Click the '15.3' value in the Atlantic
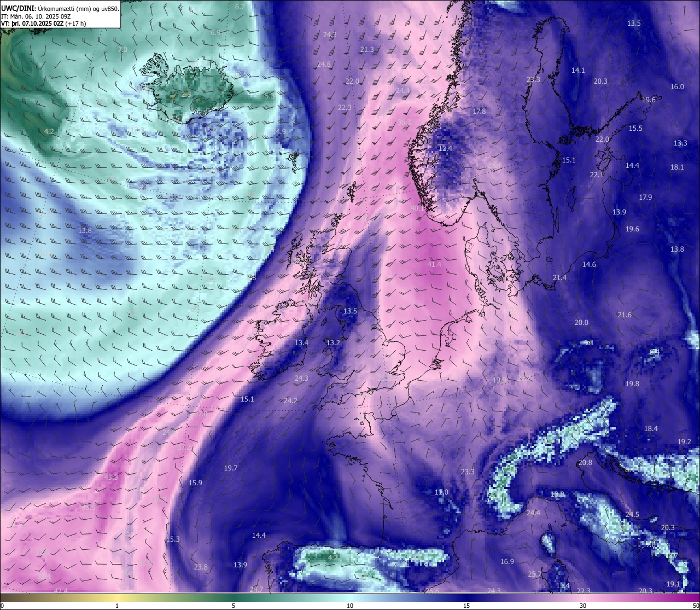The image size is (700, 610). pos(173,539)
